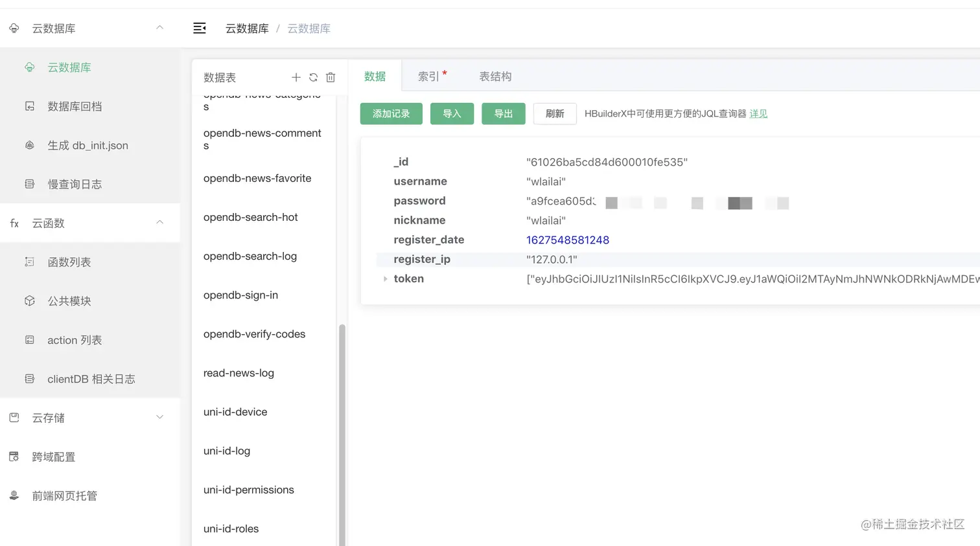Click the nickname field label
This screenshot has height=546, width=980.
click(419, 220)
